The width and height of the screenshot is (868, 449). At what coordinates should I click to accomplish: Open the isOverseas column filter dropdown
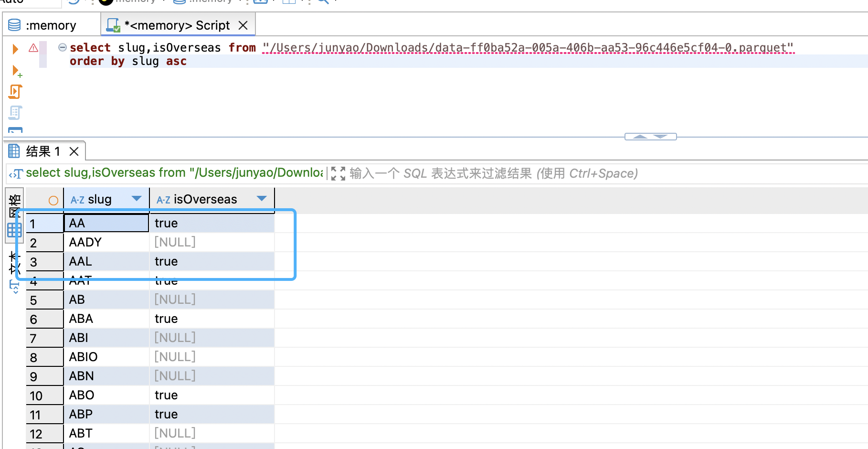[x=262, y=199]
